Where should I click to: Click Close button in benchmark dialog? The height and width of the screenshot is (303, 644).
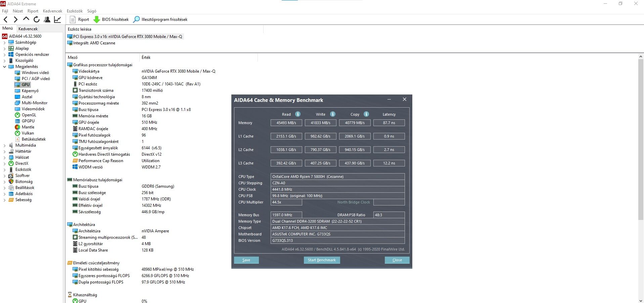[397, 260]
